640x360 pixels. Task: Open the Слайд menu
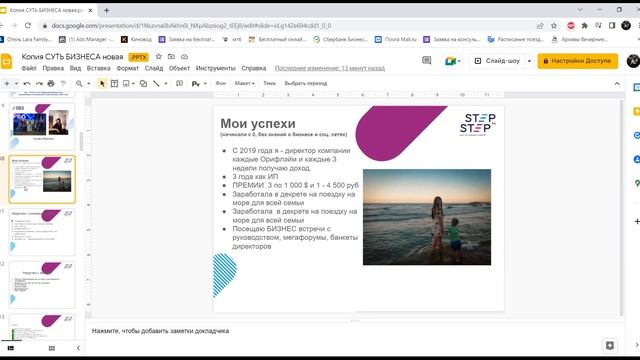click(154, 68)
